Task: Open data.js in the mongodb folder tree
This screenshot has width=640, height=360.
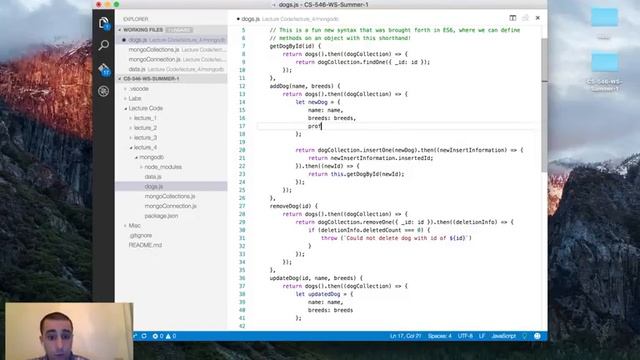Action: pyautogui.click(x=153, y=177)
